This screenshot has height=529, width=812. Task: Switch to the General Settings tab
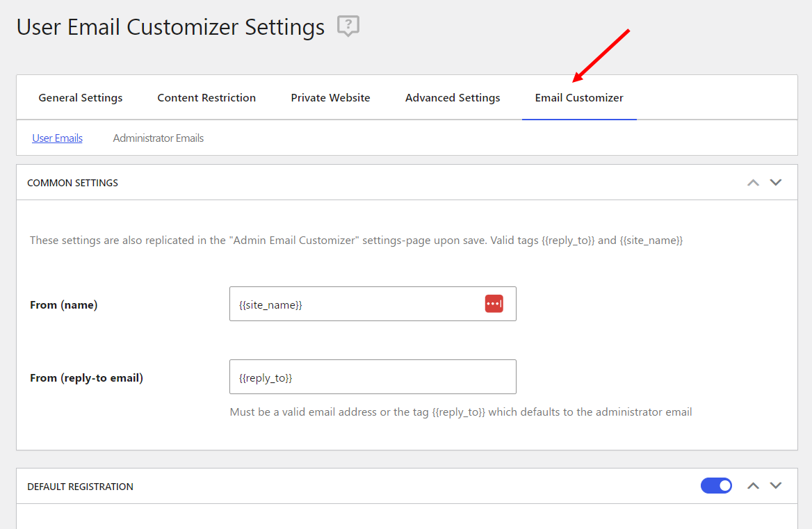81,98
